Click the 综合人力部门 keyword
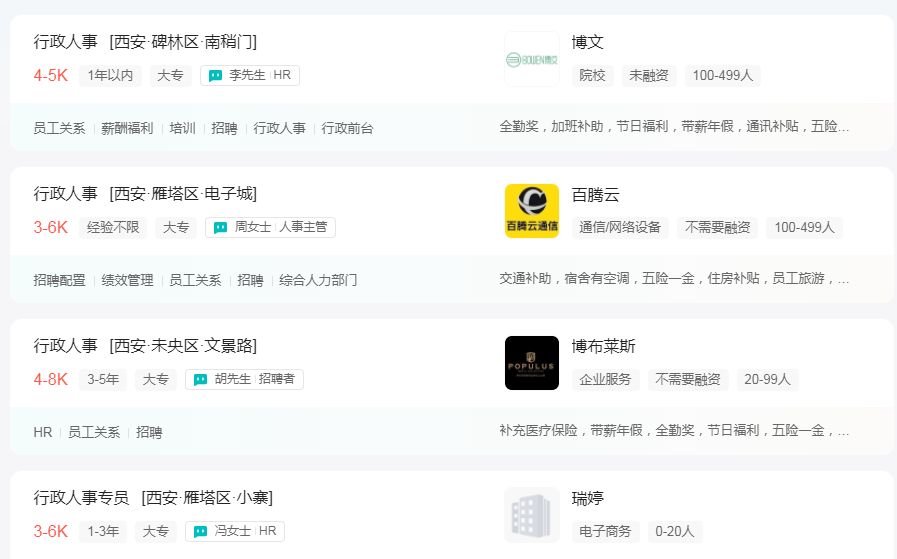This screenshot has height=559, width=897. [x=318, y=280]
